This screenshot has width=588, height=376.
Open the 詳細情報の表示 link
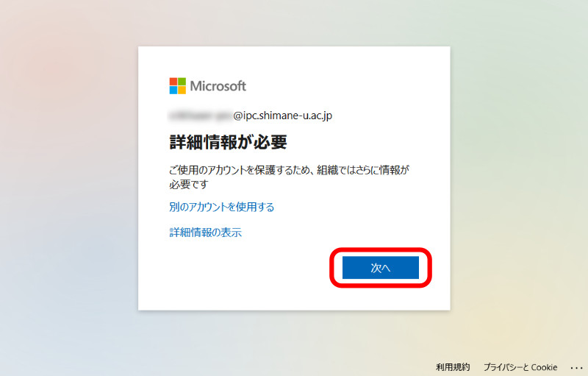point(206,233)
